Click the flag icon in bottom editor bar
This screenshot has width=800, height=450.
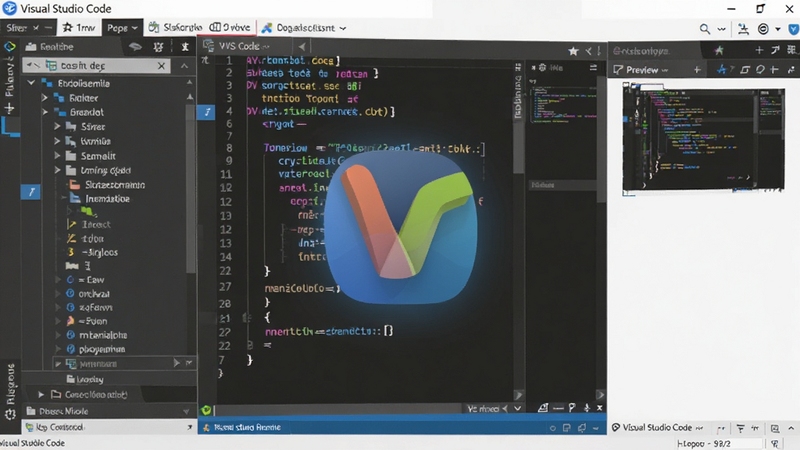coord(572,408)
